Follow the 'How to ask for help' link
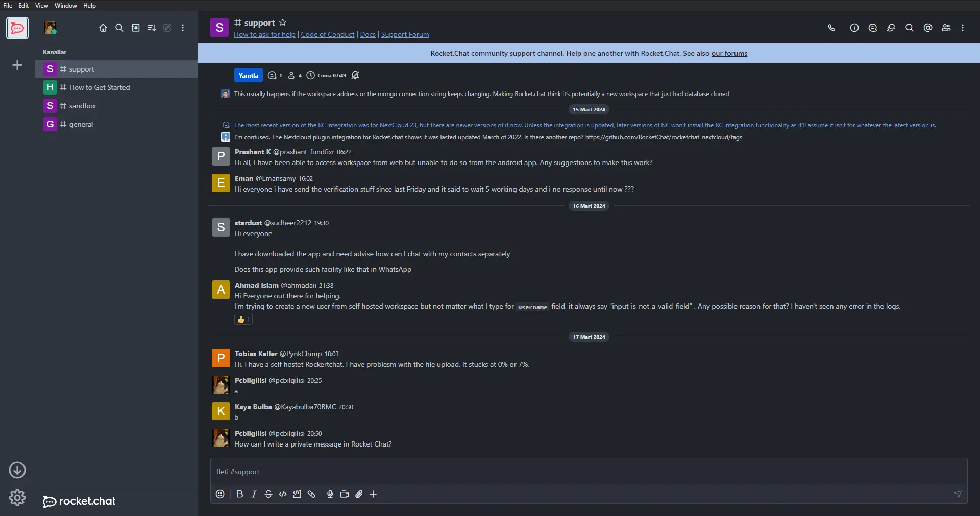This screenshot has height=516, width=980. (264, 34)
